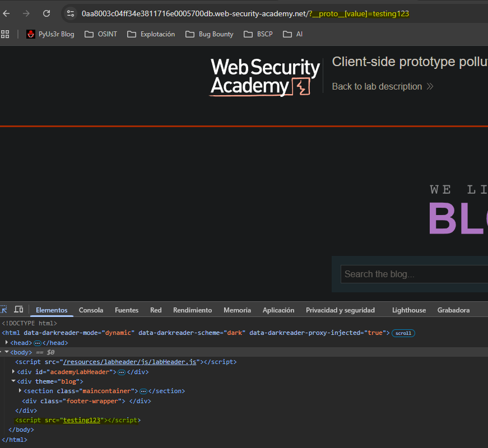Switch to the Consola tab
Screen dimensions: 488x448
click(x=91, y=310)
